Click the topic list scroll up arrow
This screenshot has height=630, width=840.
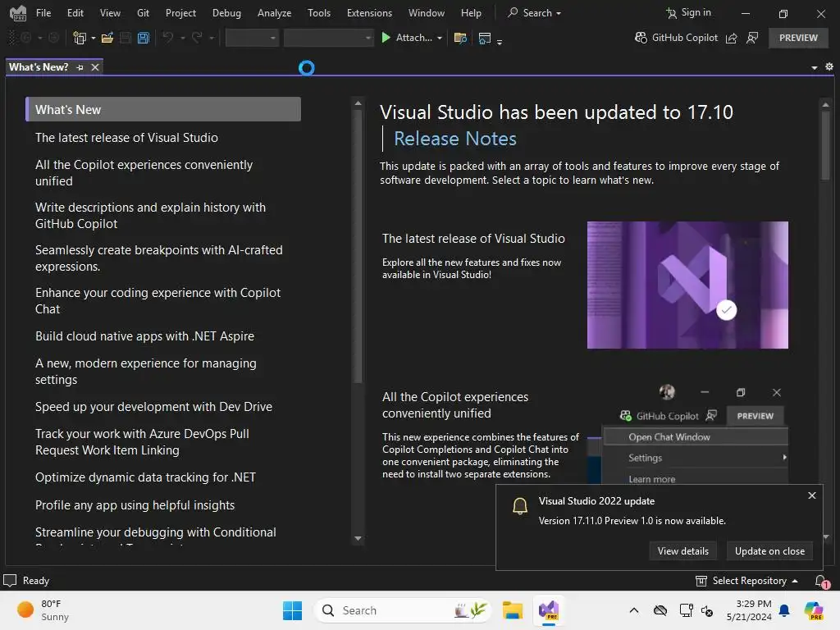(358, 103)
